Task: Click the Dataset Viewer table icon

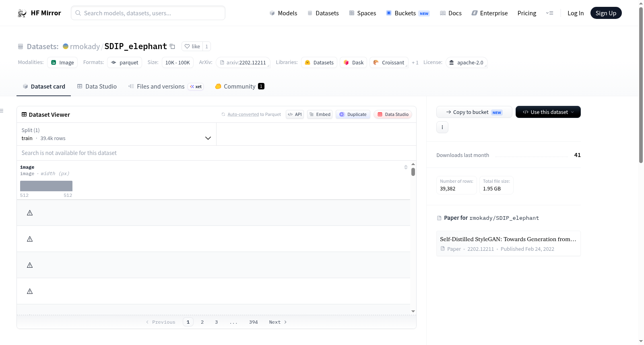Action: pyautogui.click(x=24, y=115)
